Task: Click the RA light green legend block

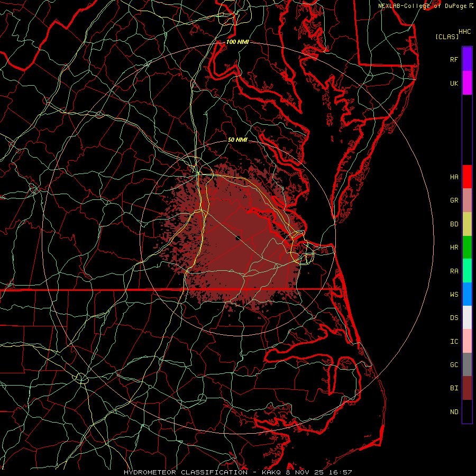Action: point(467,271)
